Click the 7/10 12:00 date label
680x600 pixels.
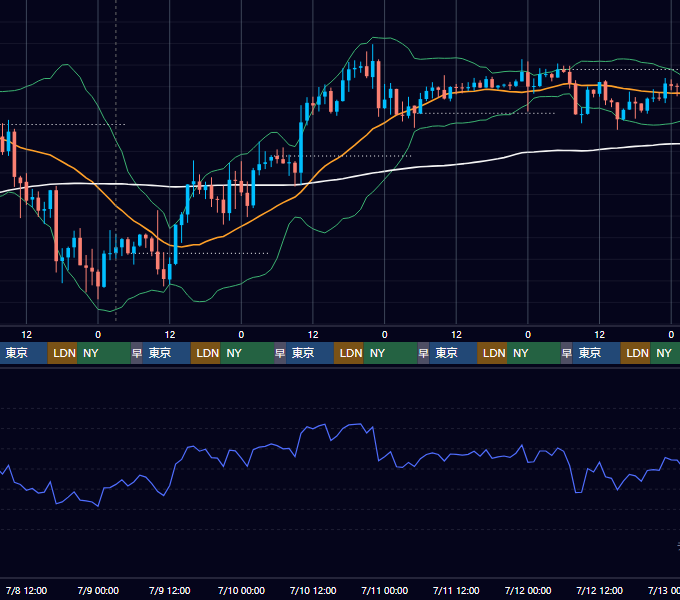[313, 590]
